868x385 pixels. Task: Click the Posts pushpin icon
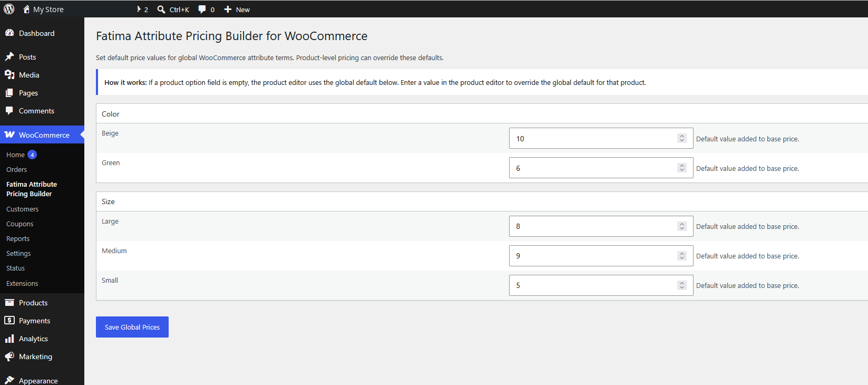(9, 57)
